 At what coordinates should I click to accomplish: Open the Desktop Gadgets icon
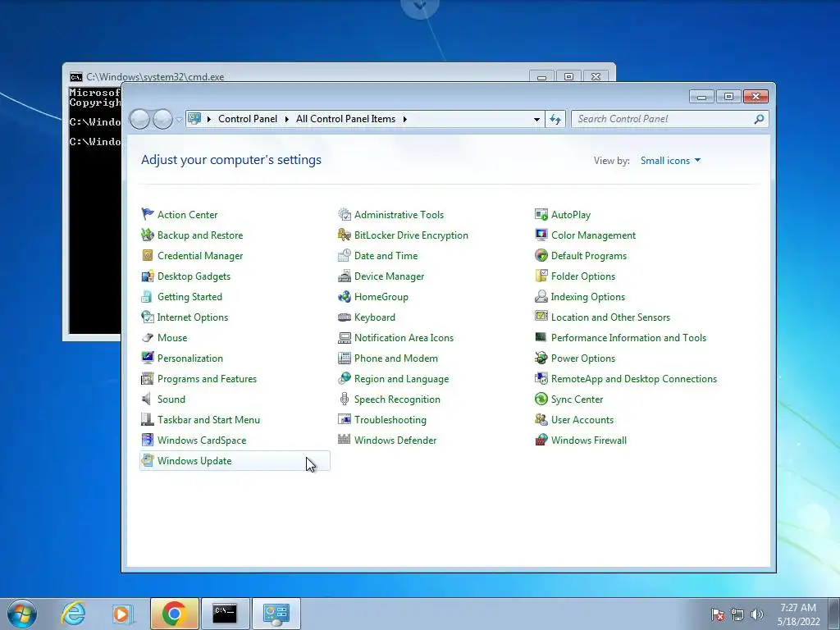(x=148, y=276)
